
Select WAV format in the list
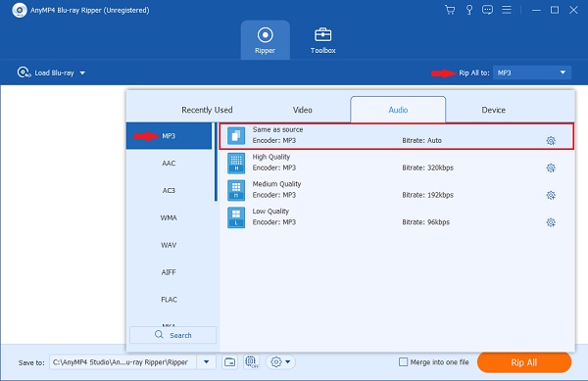click(170, 245)
